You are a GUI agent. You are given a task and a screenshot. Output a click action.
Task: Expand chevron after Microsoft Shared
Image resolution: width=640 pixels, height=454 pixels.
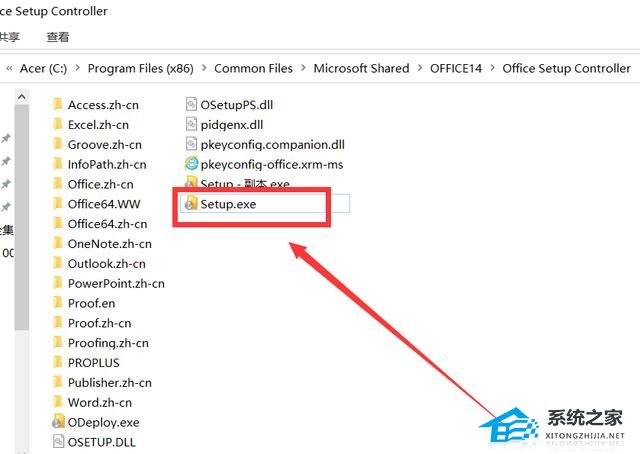coord(420,68)
